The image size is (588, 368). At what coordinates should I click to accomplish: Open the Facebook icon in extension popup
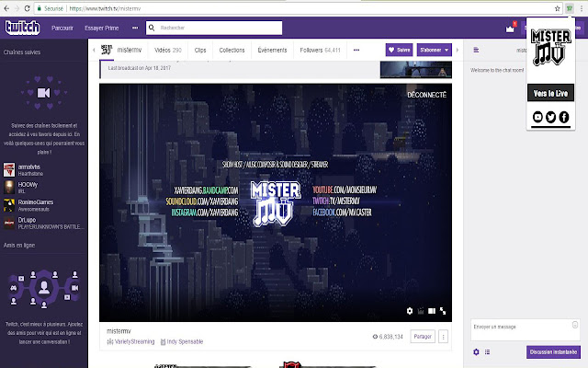click(564, 117)
